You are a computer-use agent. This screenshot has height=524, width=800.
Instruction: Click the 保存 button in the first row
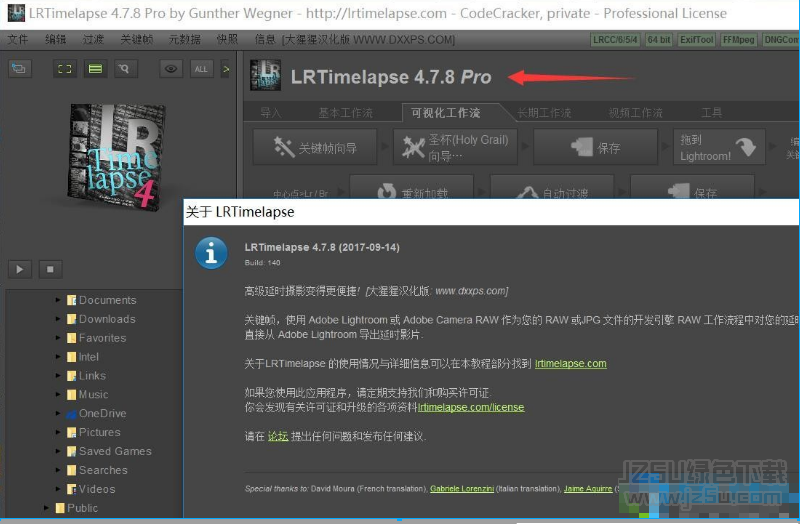pyautogui.click(x=595, y=147)
